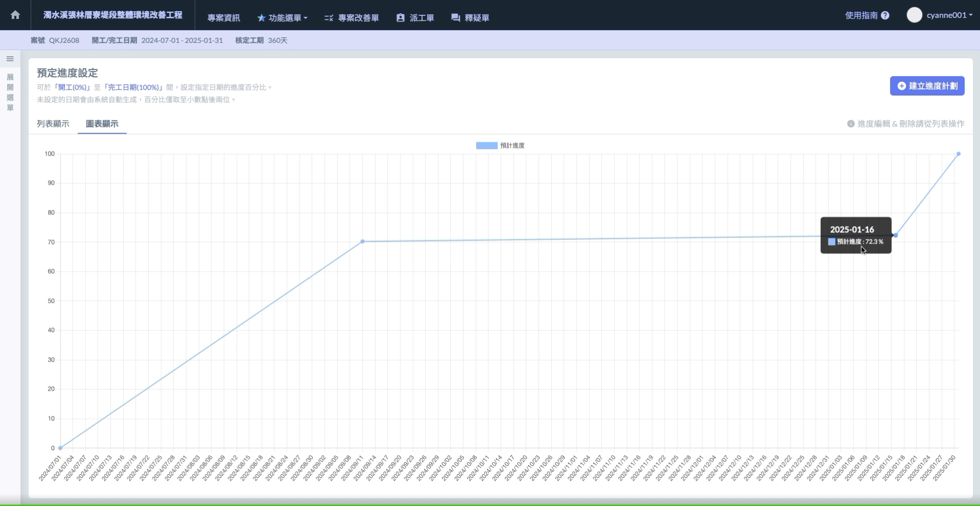Click the 2025-01-16 tooltip date
This screenshot has width=980, height=506.
tap(852, 229)
